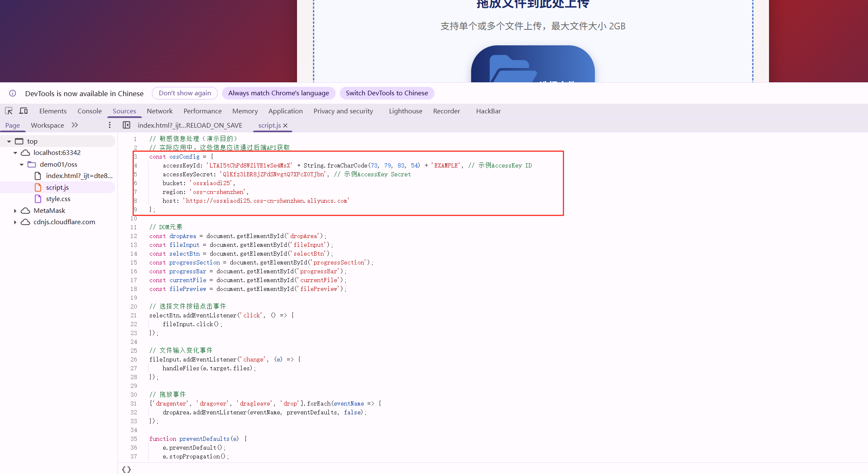Viewport: 868px width, 474px height.
Task: Select the style.css file icon
Action: tap(38, 199)
